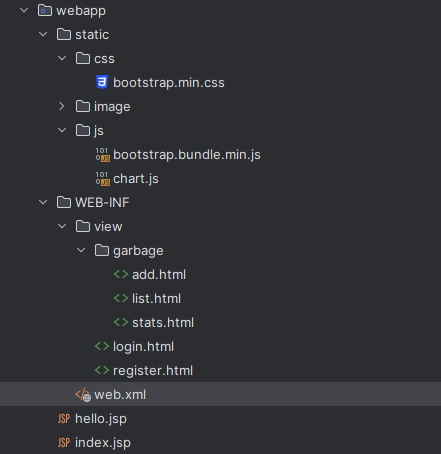Click the JS icon of chart.js
441x454 pixels.
(x=103, y=179)
